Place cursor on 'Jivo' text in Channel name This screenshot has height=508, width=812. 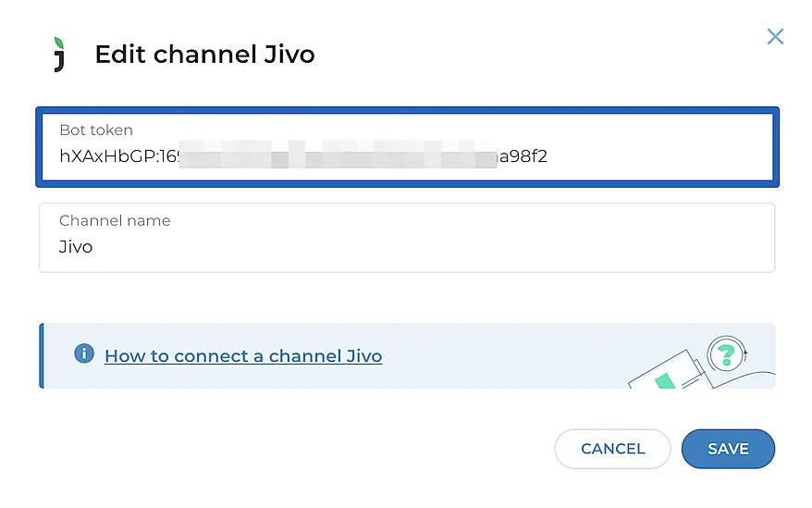click(76, 247)
